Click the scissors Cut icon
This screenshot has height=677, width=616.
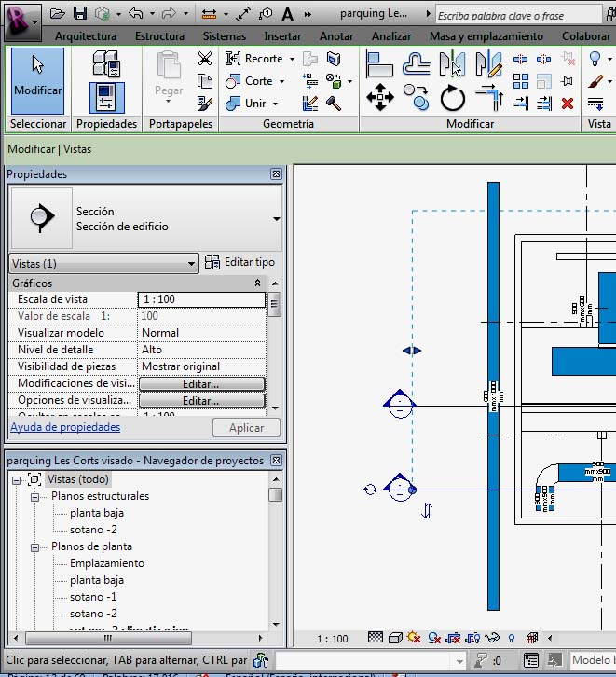click(x=205, y=59)
